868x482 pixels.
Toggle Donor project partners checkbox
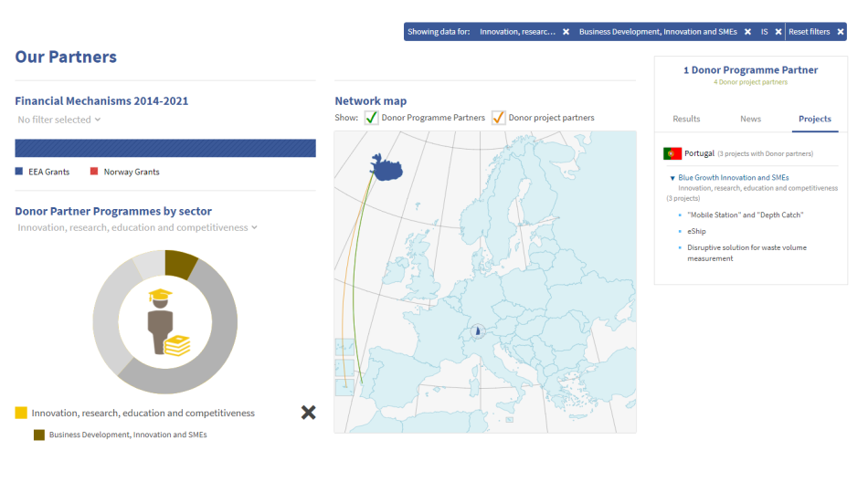point(499,118)
